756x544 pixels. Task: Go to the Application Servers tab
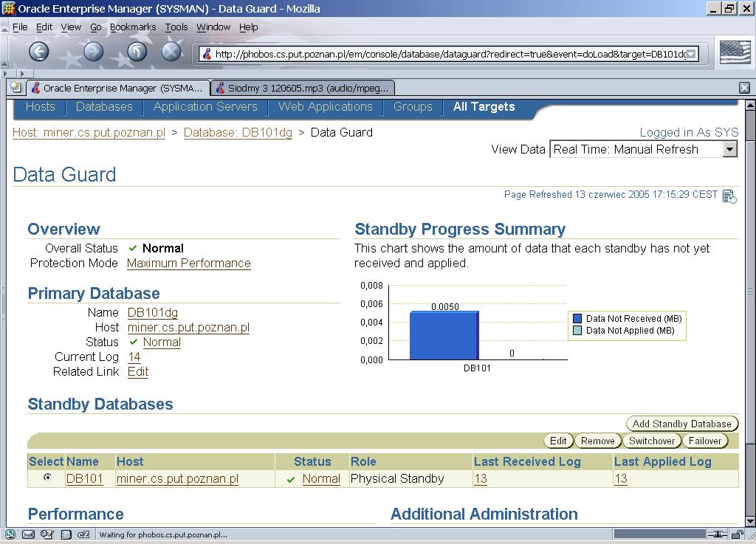(205, 106)
